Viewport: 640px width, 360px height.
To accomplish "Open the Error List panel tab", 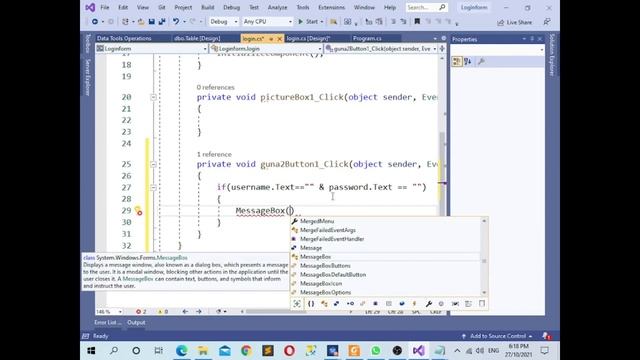I will (108, 322).
